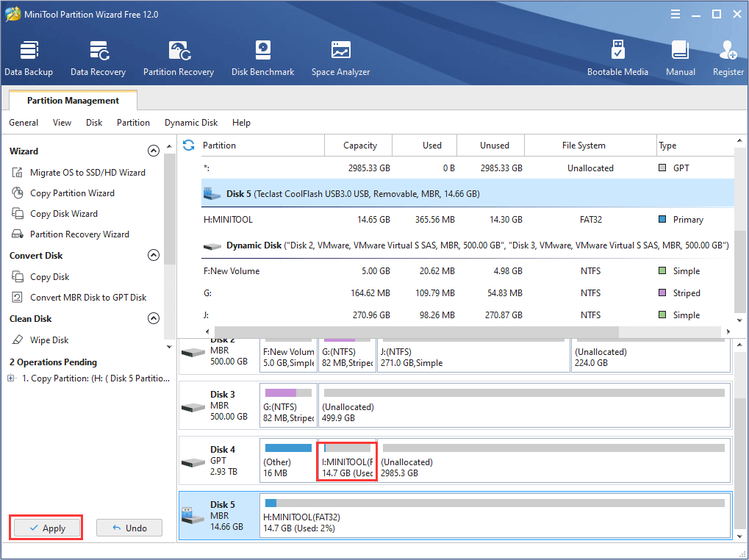Select I:MINITOOL partition block on Disk 4
The image size is (749, 560).
click(347, 462)
